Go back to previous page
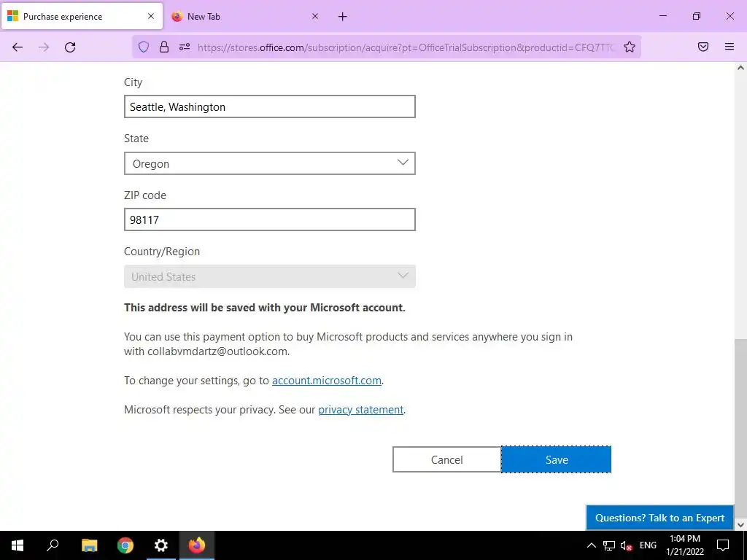Image resolution: width=747 pixels, height=560 pixels. click(18, 47)
